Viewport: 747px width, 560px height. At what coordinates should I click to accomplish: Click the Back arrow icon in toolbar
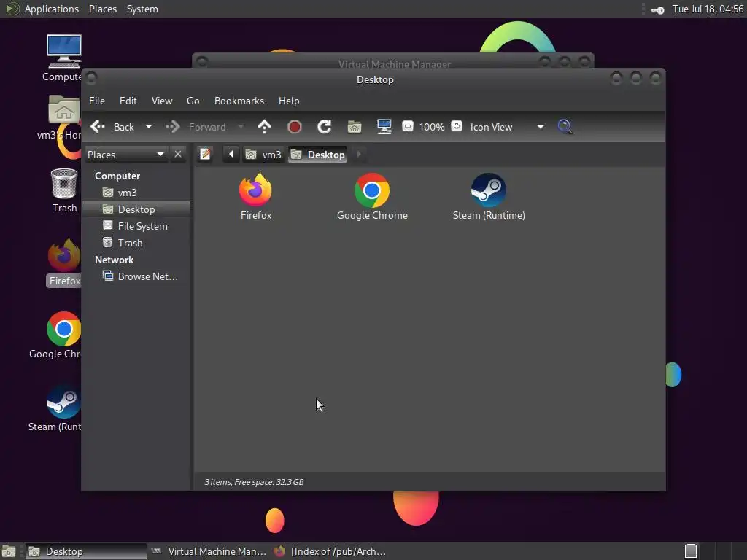point(98,127)
